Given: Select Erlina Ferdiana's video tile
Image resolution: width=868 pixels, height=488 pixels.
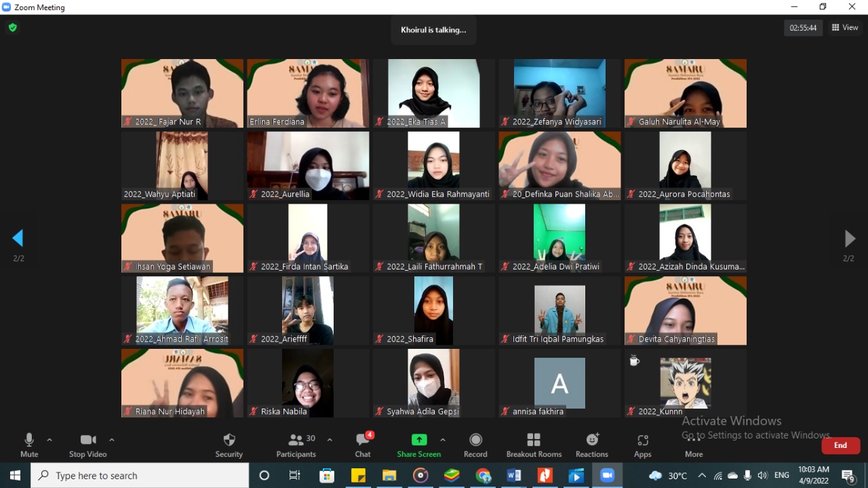Looking at the screenshot, I should 308,94.
